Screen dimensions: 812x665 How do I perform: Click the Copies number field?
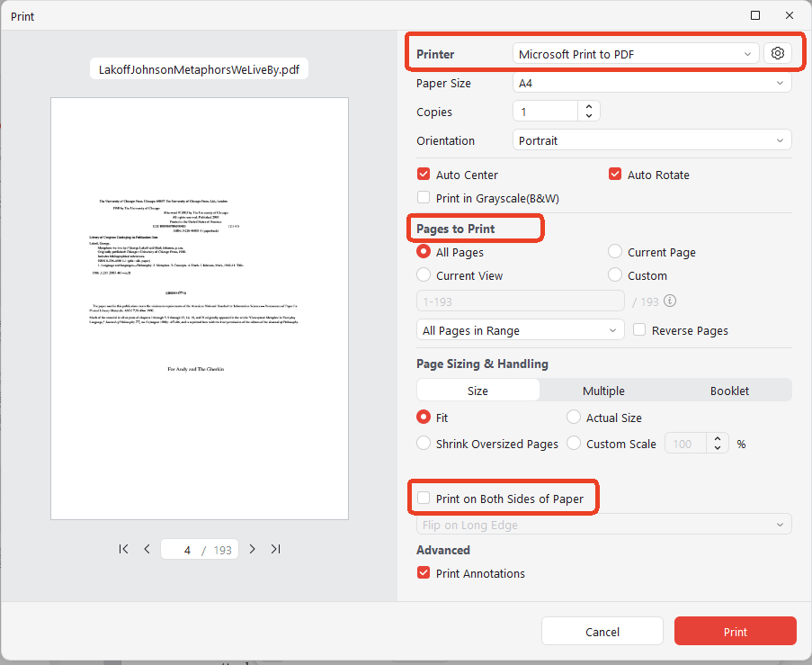(x=545, y=112)
